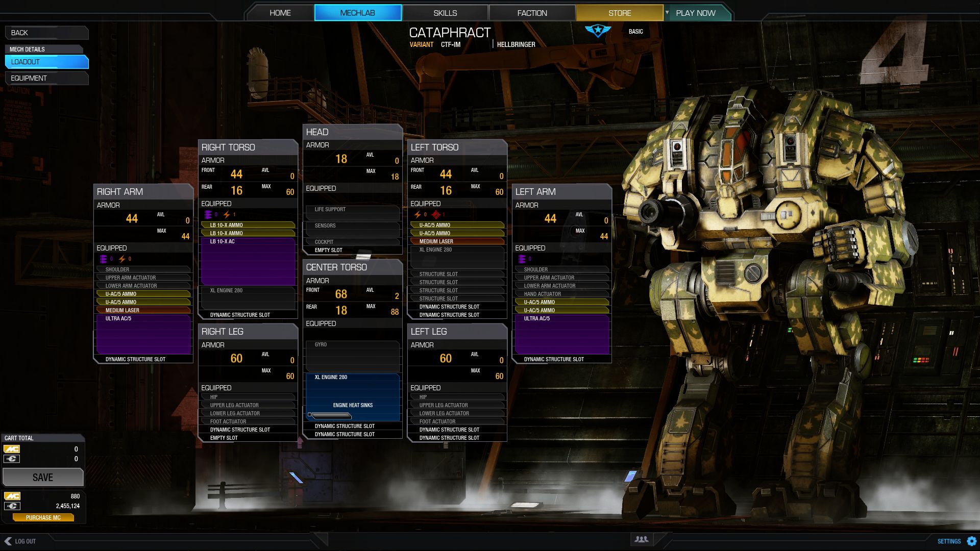
Task: Click Left Arm armor value 44
Action: click(x=550, y=219)
